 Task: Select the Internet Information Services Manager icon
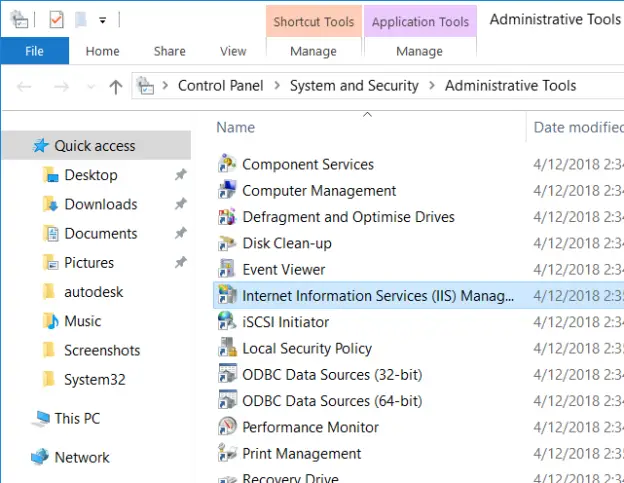(227, 295)
